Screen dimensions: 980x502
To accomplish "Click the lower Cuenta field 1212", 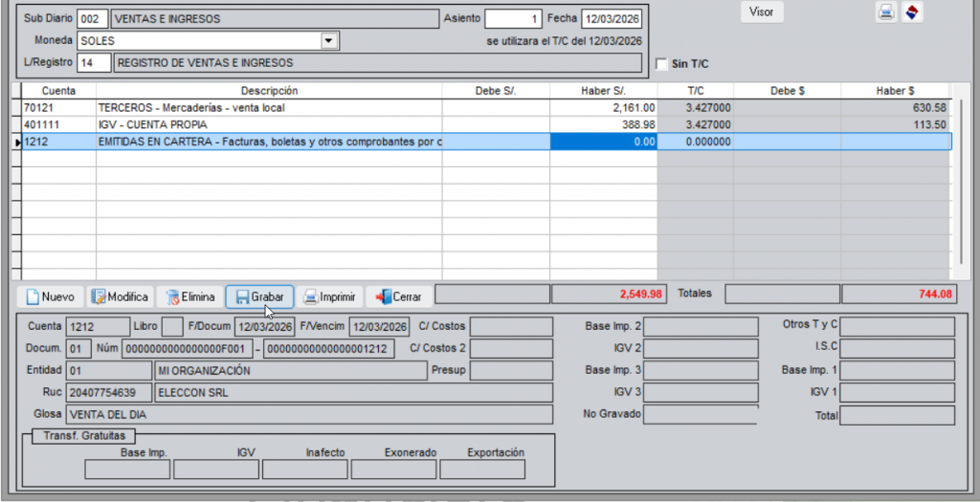I will pos(99,327).
